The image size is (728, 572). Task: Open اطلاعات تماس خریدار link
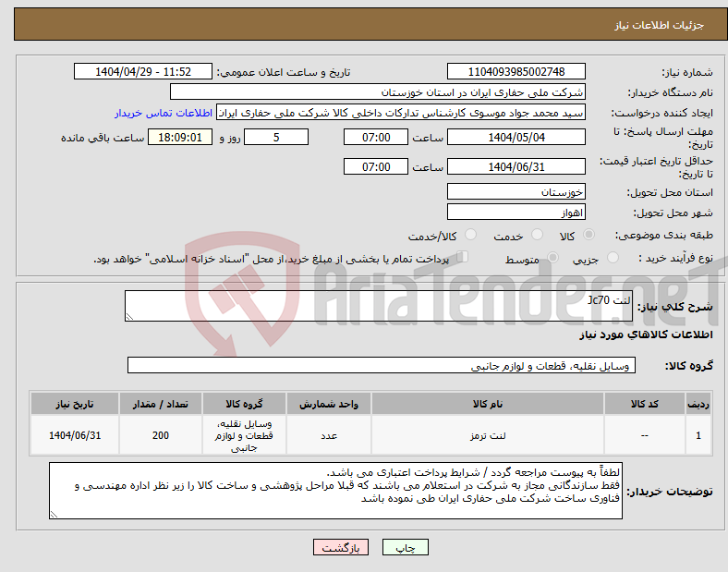pos(164,113)
